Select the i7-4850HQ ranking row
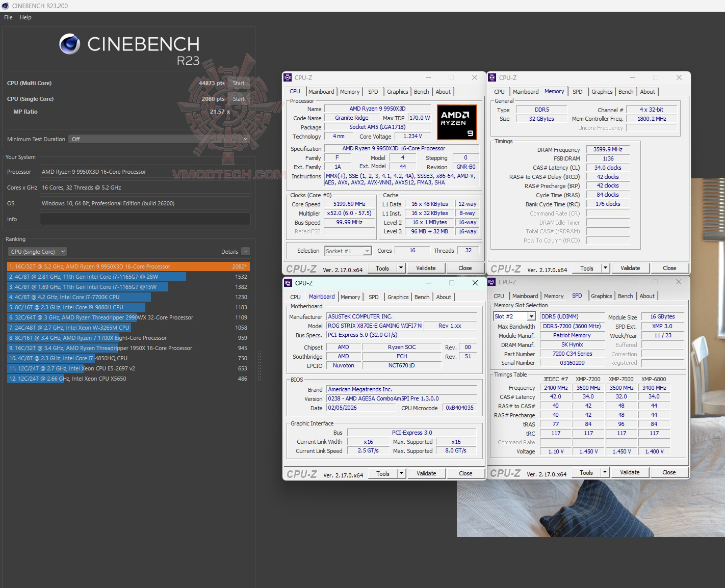This screenshot has width=725, height=588. (x=128, y=358)
